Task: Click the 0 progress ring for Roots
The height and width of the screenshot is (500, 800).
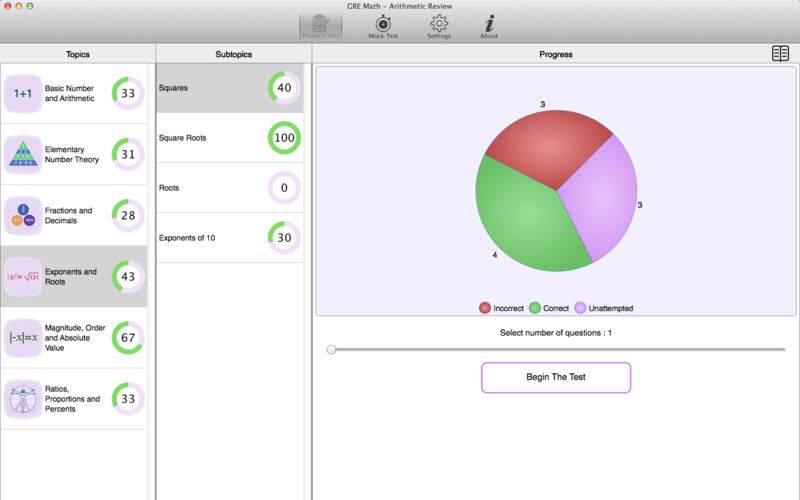Action: pyautogui.click(x=284, y=188)
